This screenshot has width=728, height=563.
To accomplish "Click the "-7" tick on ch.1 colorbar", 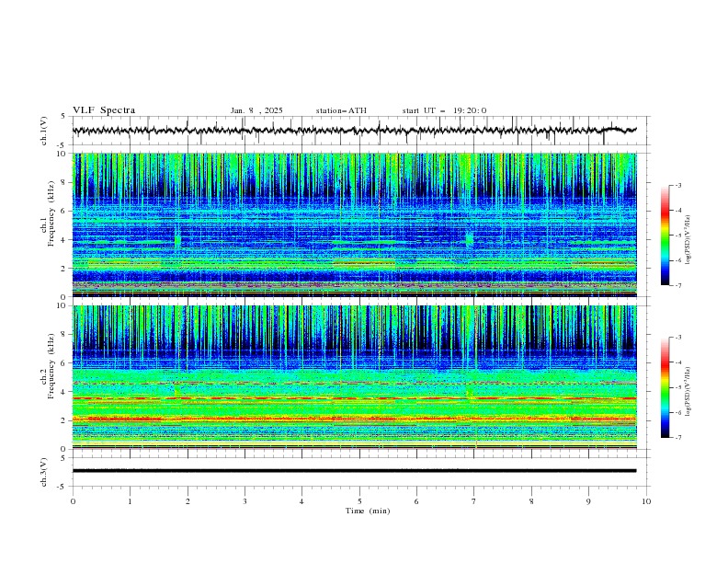I will 677,286.
